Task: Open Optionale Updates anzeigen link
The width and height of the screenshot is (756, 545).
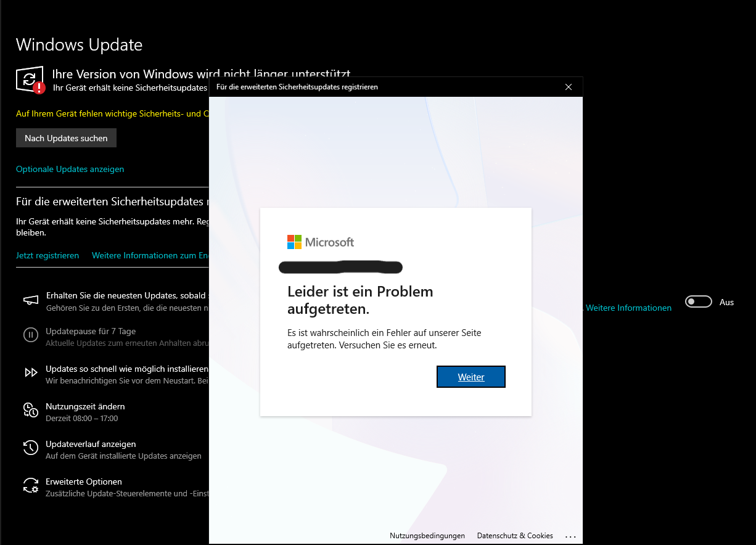Action: click(70, 169)
